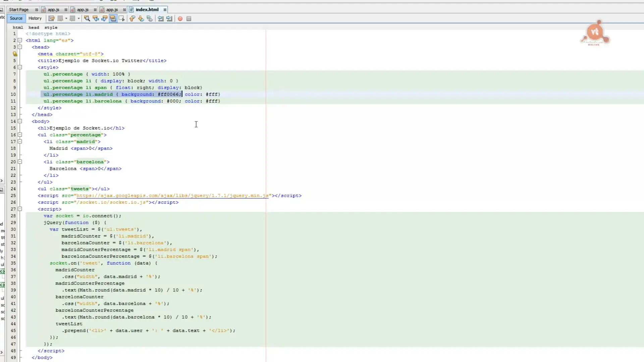Image resolution: width=644 pixels, height=362 pixels.
Task: Select style breadcrumb element
Action: click(x=51, y=27)
